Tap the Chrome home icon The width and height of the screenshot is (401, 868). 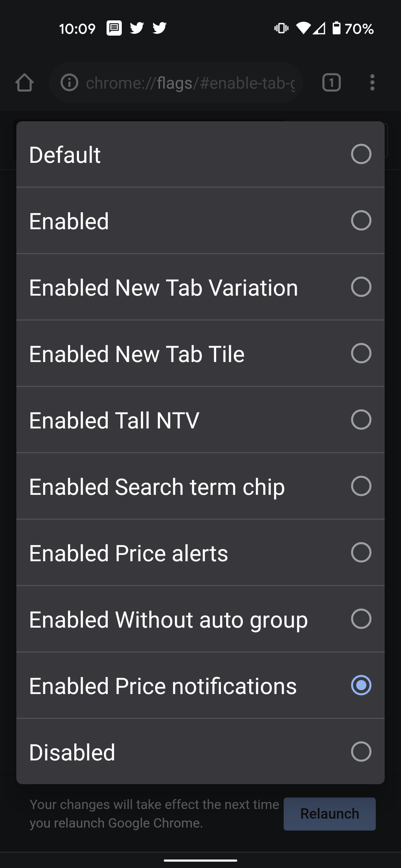coord(25,82)
